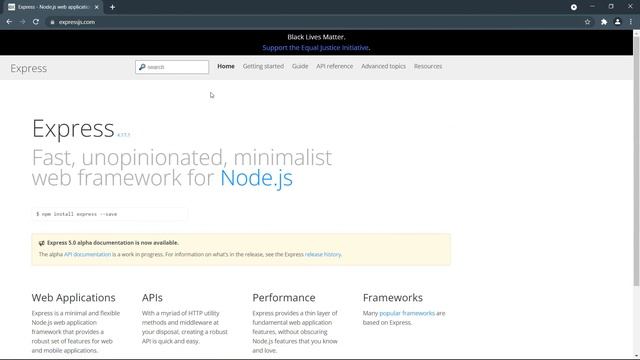Image resolution: width=640 pixels, height=360 pixels.
Task: Open a new browser tab
Action: tap(112, 7)
